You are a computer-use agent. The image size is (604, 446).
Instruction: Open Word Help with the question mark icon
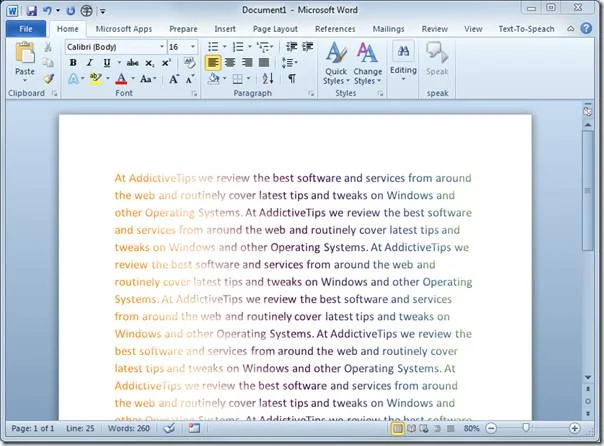pyautogui.click(x=586, y=29)
